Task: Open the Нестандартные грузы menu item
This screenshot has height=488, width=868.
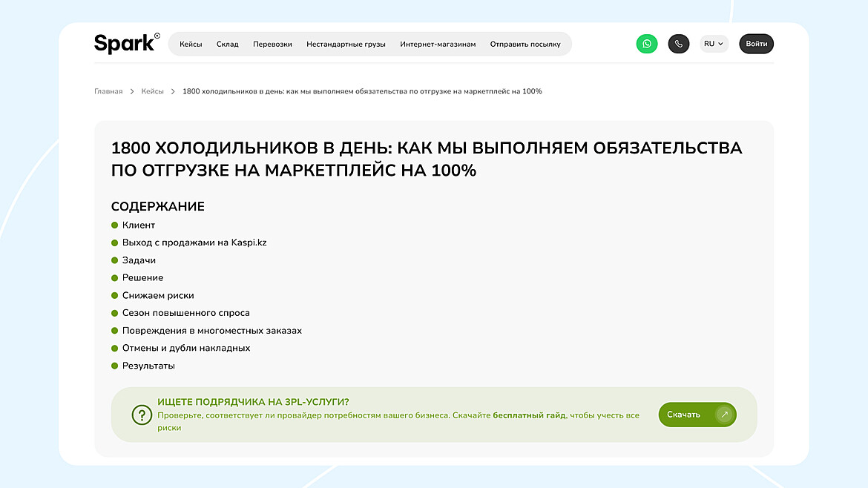Action: click(346, 44)
